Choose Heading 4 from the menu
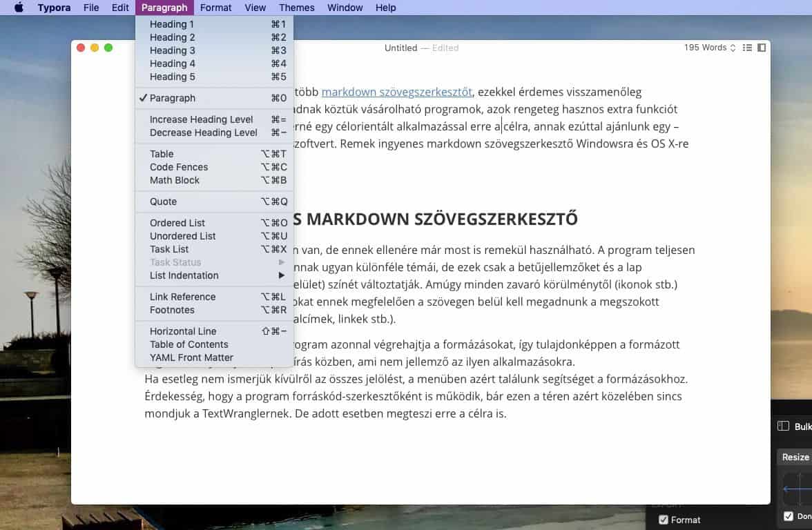 [214, 63]
